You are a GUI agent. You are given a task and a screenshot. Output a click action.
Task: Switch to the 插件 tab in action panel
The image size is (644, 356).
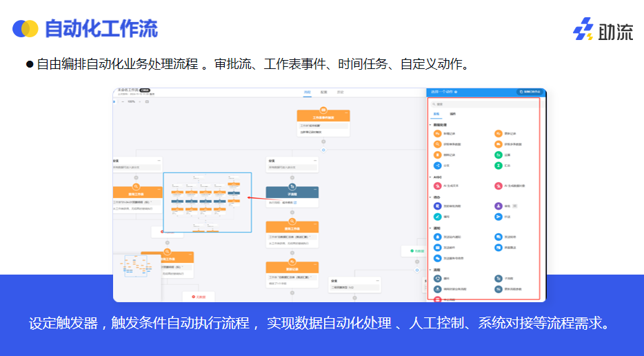point(452,114)
